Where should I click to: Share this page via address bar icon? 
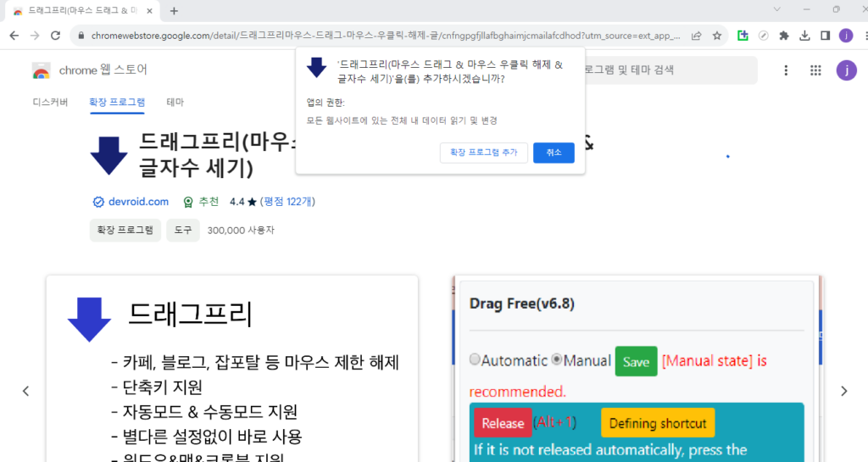pyautogui.click(x=697, y=36)
